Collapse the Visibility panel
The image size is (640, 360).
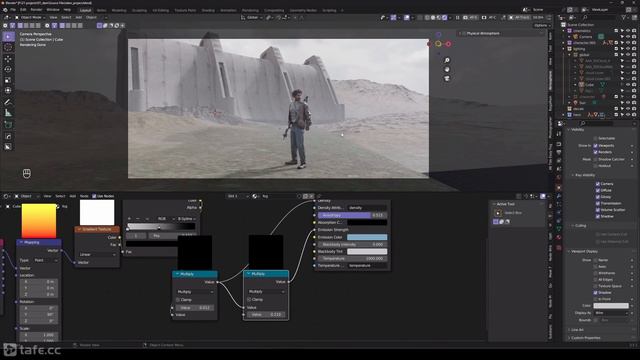(x=578, y=130)
